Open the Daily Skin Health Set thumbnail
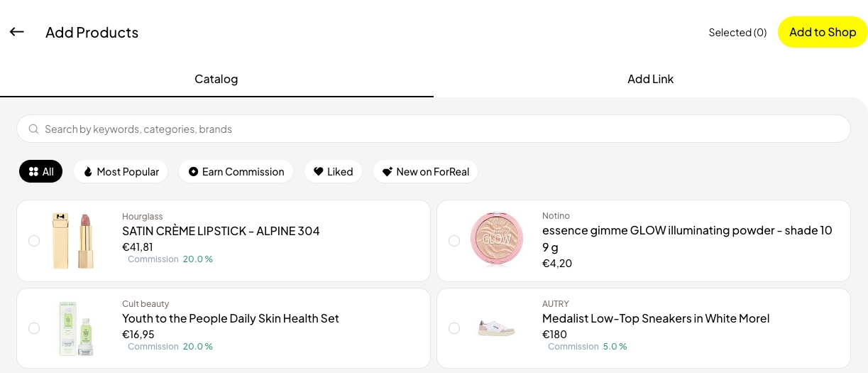Image resolution: width=868 pixels, height=373 pixels. coord(77,328)
